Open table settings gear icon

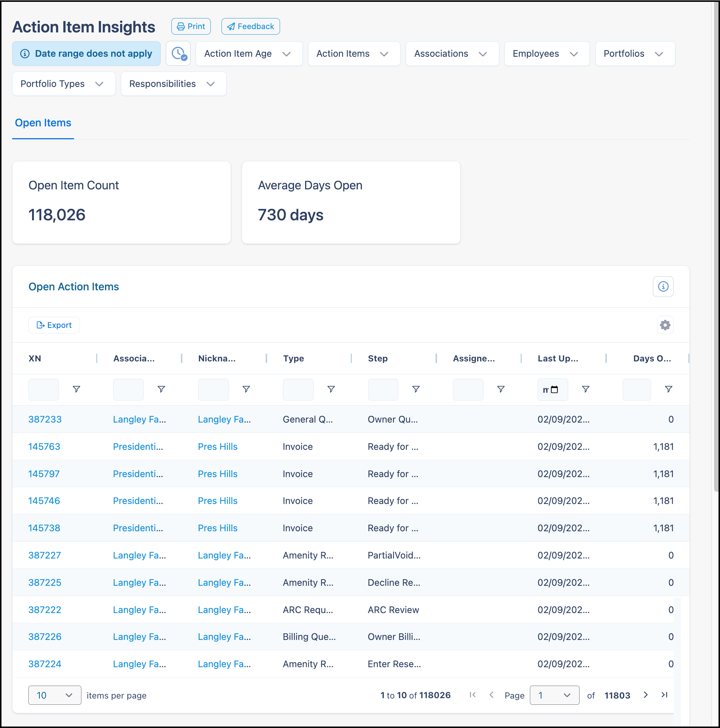tap(665, 325)
